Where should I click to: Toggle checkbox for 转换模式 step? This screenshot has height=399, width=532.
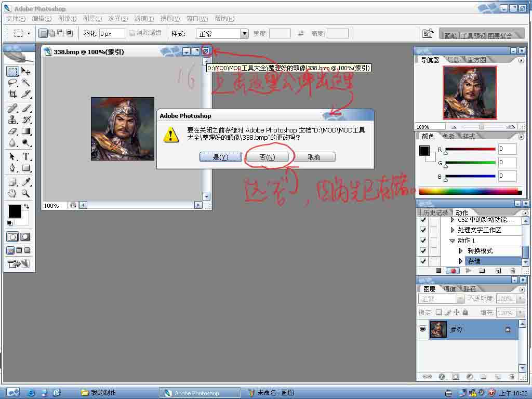tap(423, 251)
